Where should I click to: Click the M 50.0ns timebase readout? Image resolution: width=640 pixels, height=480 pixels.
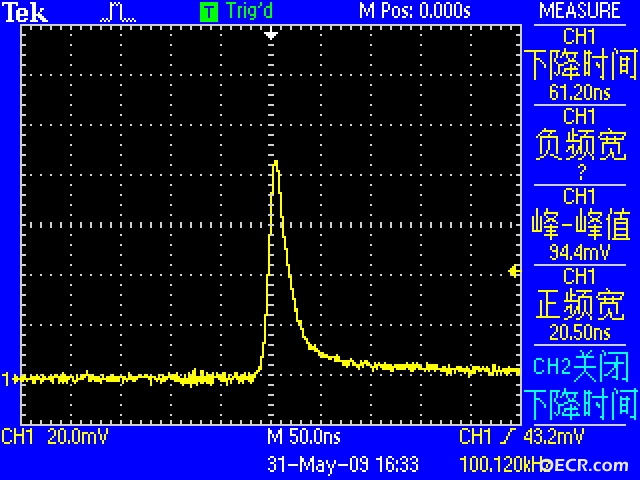304,436
